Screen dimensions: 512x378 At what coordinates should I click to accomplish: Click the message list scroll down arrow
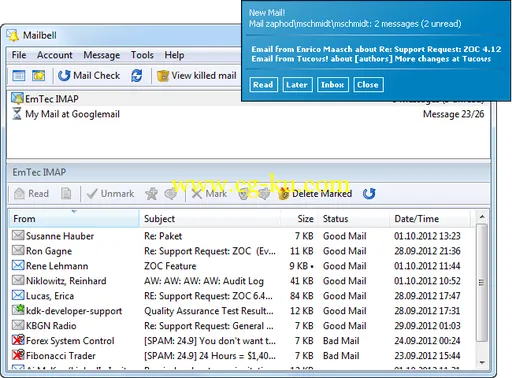pos(482,362)
